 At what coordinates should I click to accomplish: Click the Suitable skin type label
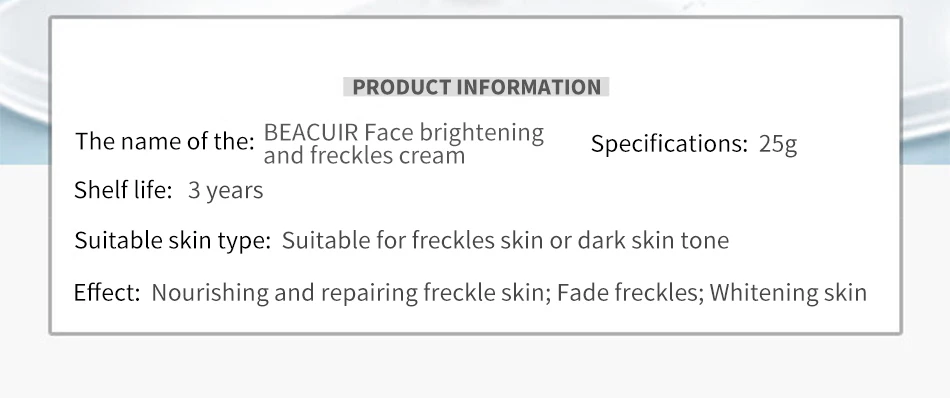tap(173, 240)
